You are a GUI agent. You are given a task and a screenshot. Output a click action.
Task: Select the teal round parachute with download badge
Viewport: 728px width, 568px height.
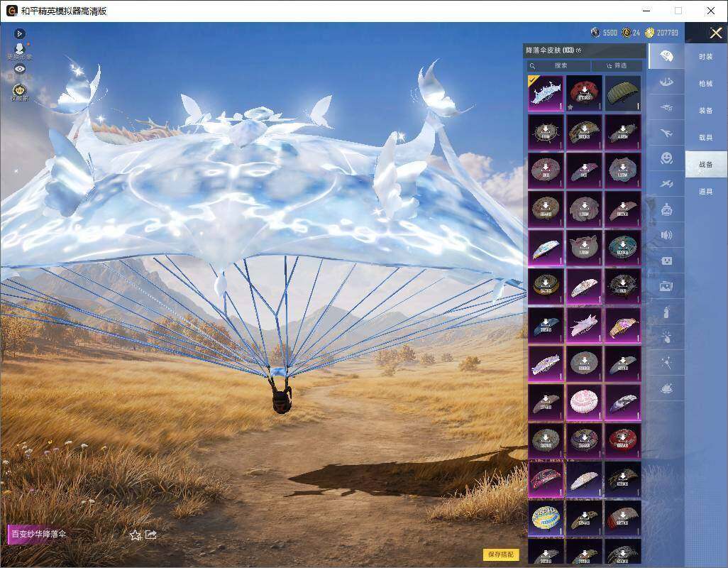coord(623,248)
